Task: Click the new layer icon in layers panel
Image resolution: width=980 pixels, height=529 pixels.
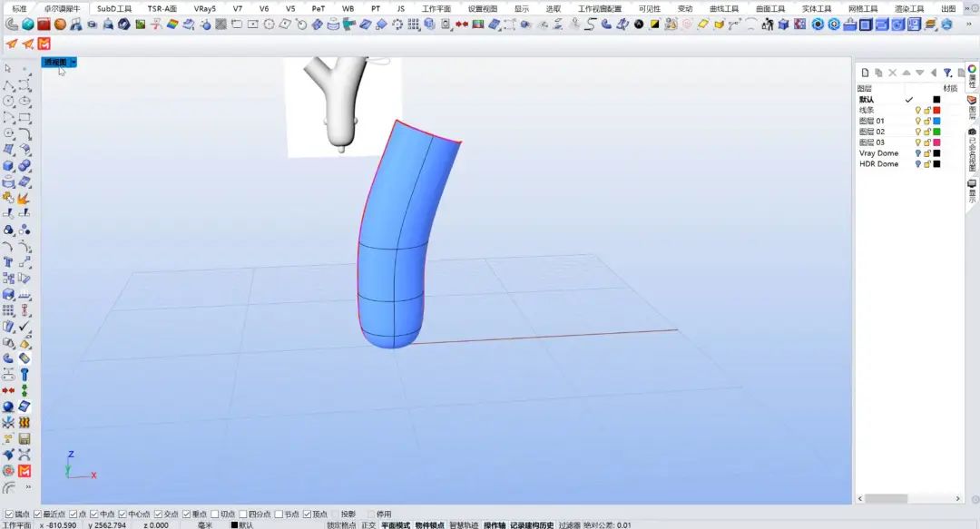Action: (x=865, y=73)
